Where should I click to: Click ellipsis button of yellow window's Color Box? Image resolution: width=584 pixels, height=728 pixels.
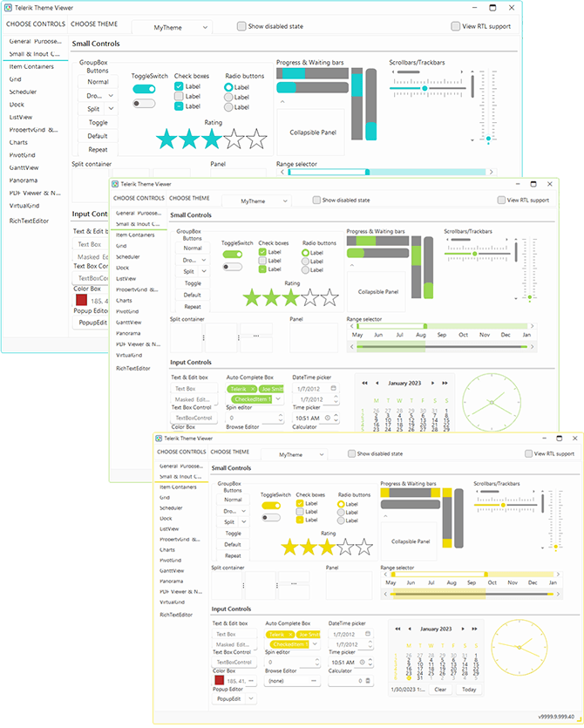point(251,681)
